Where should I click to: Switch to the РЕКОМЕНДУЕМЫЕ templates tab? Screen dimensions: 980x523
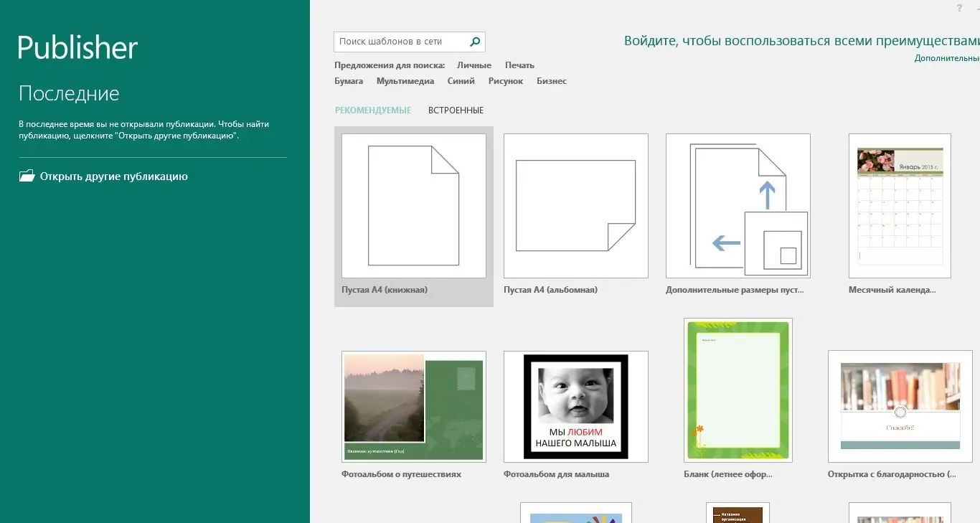372,110
